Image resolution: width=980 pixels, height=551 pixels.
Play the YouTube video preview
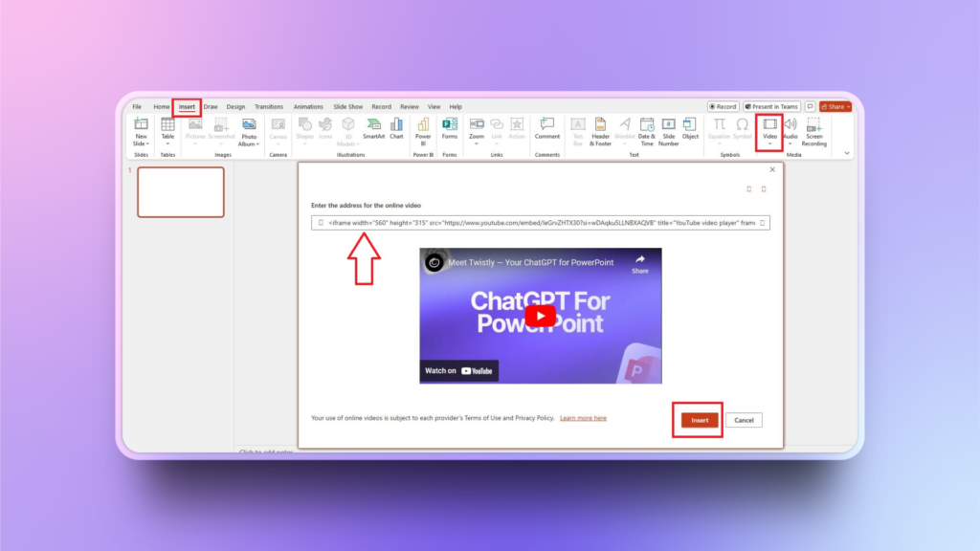coord(540,316)
